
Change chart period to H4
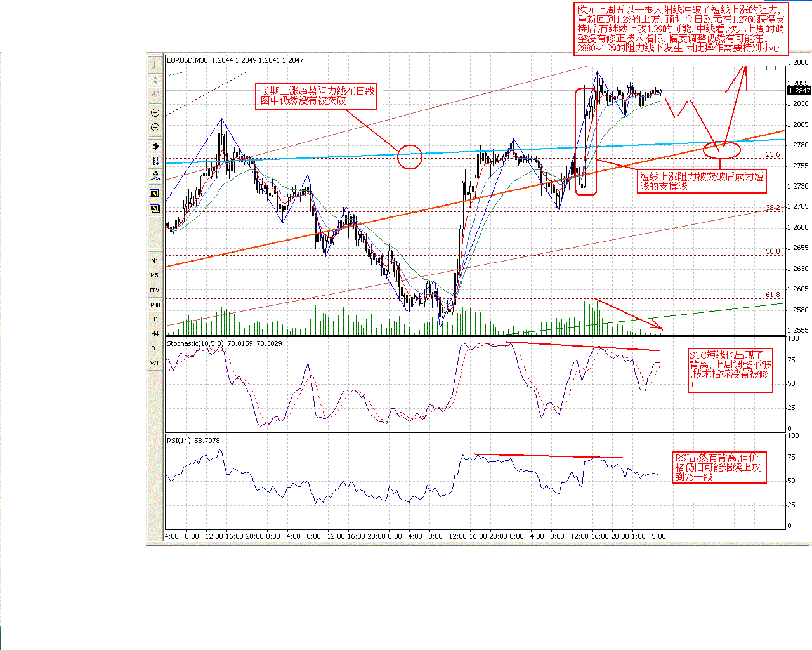pos(155,334)
